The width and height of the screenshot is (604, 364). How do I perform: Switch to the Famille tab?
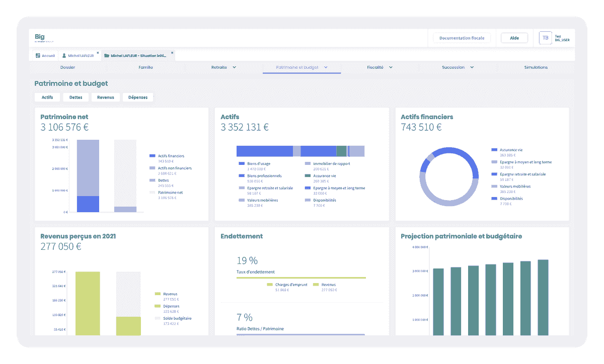point(145,67)
